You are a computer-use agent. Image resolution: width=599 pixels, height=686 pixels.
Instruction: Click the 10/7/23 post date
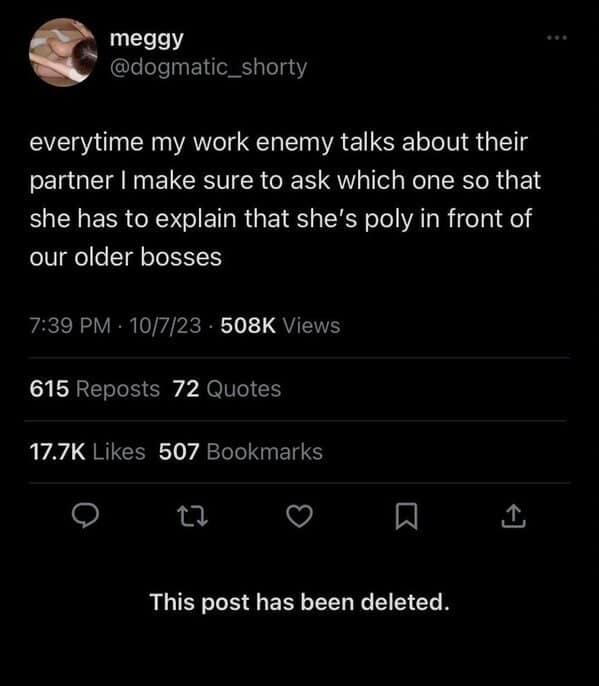click(165, 326)
